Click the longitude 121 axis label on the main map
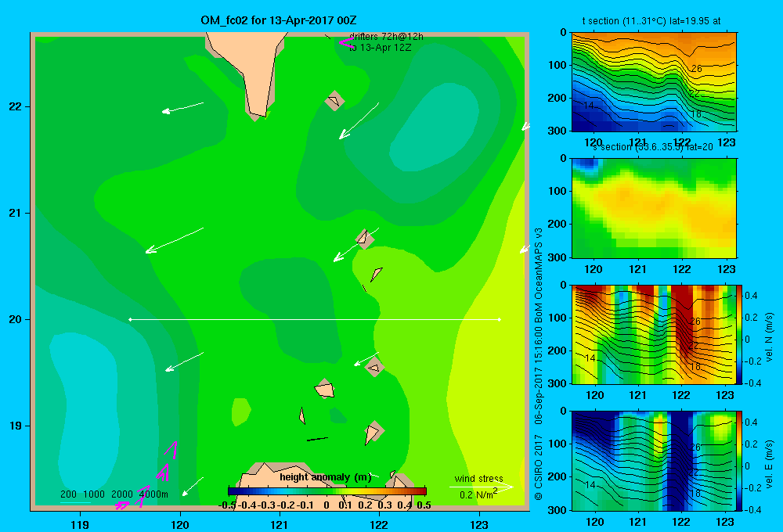This screenshot has width=783, height=532. pos(280,524)
